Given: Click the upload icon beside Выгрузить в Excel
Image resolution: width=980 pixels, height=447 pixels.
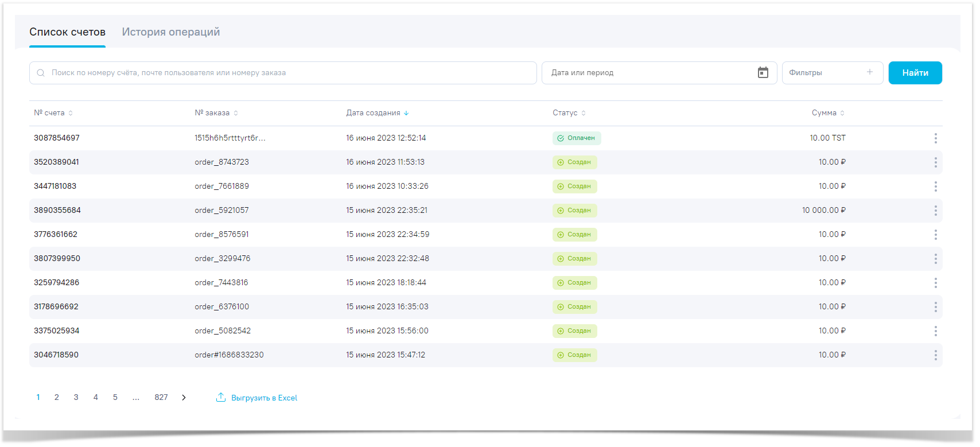Looking at the screenshot, I should [x=221, y=397].
